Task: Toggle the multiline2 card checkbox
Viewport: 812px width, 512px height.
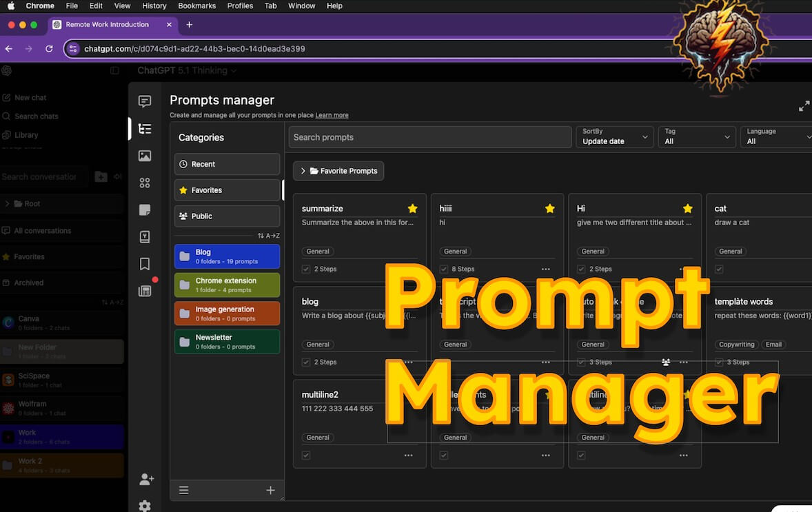Action: click(x=306, y=455)
